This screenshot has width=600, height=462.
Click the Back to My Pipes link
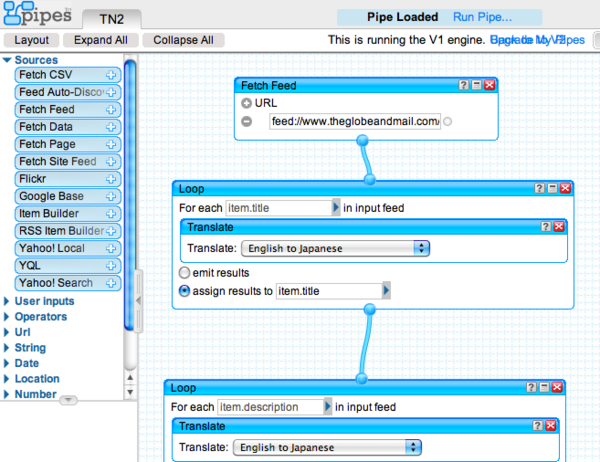pos(538,40)
